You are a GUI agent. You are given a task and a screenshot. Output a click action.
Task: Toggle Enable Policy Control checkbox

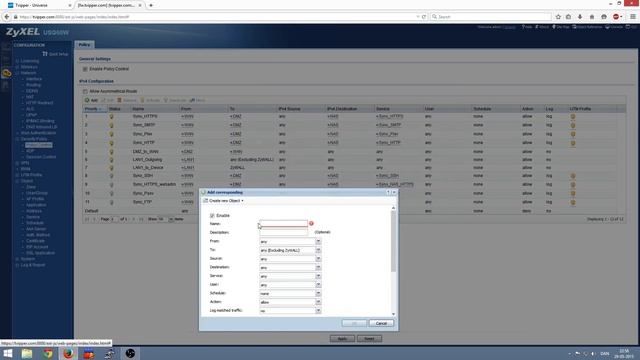click(85, 69)
